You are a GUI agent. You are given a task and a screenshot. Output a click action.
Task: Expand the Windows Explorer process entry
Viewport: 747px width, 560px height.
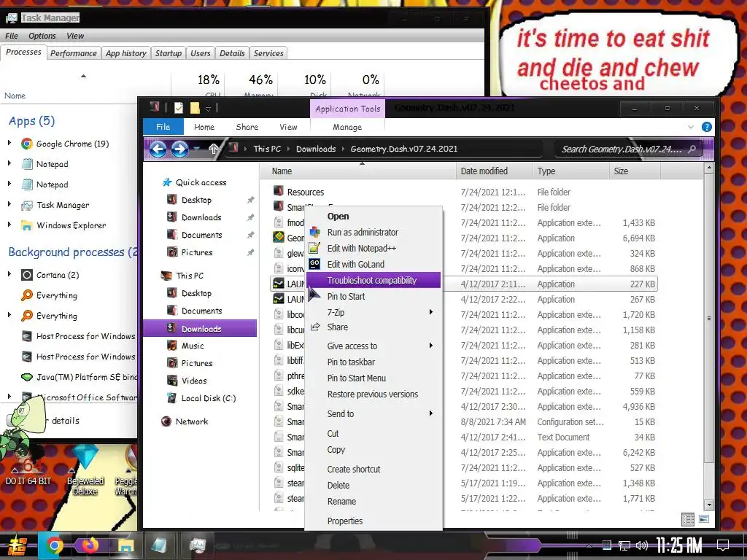9,225
